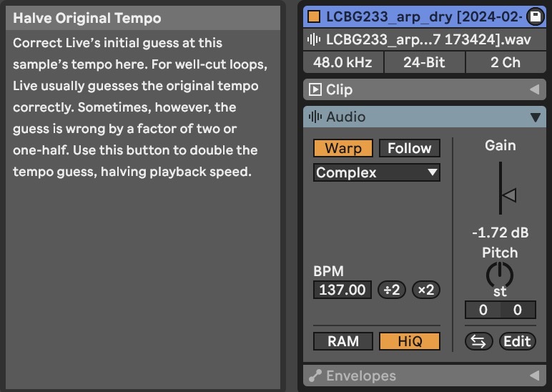Click the Envelopes panel icon

315,376
